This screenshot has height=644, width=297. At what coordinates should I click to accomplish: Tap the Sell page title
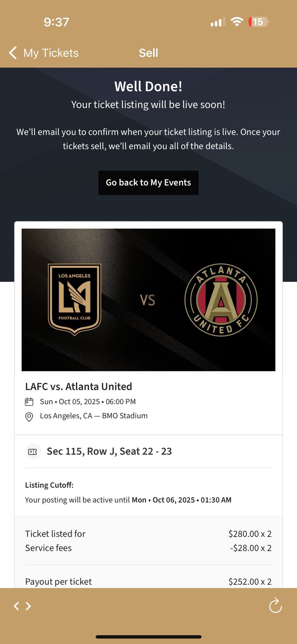[x=148, y=53]
